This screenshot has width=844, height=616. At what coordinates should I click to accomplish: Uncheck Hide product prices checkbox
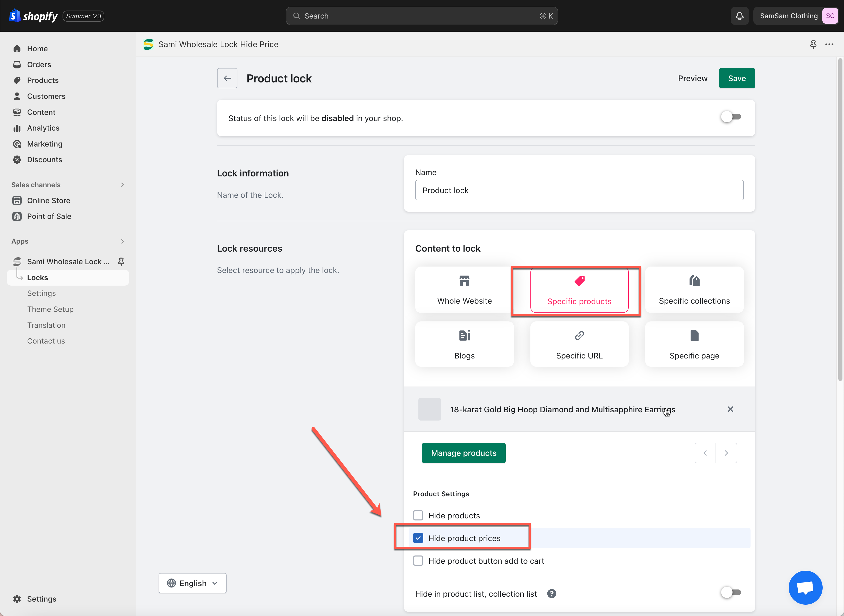418,538
